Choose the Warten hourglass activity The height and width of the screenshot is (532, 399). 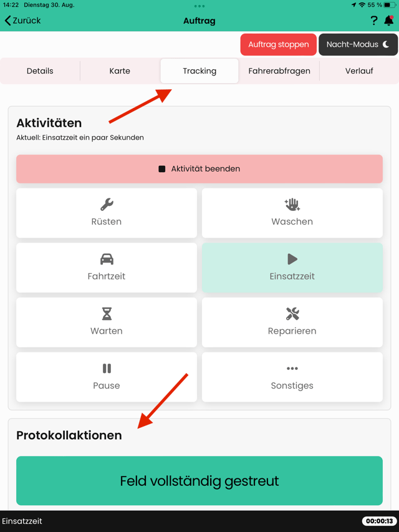click(107, 322)
